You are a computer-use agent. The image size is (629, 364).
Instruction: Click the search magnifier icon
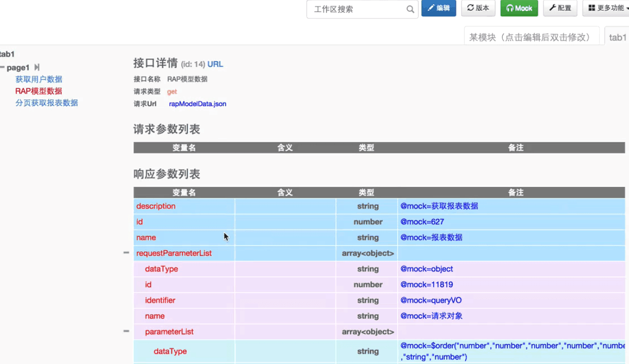(x=410, y=9)
